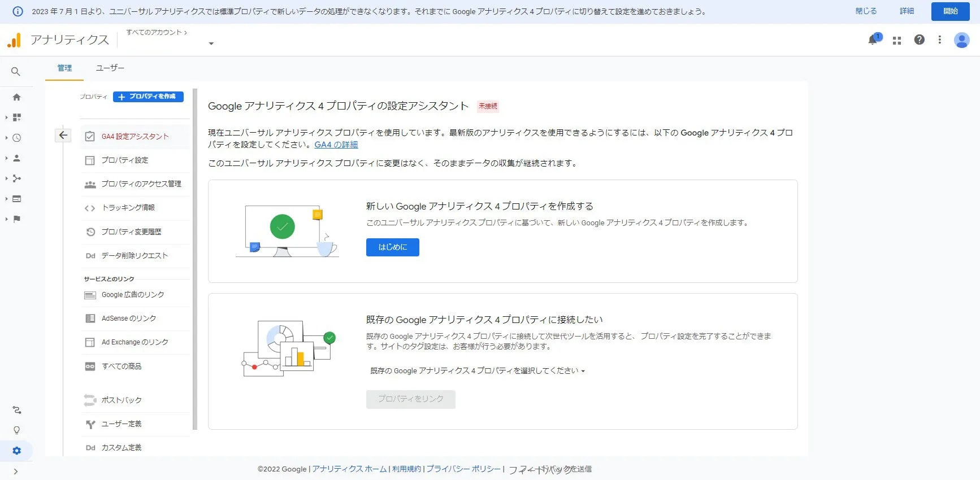Click フィードバックを送信 in footer
This screenshot has width=980, height=480.
(550, 469)
